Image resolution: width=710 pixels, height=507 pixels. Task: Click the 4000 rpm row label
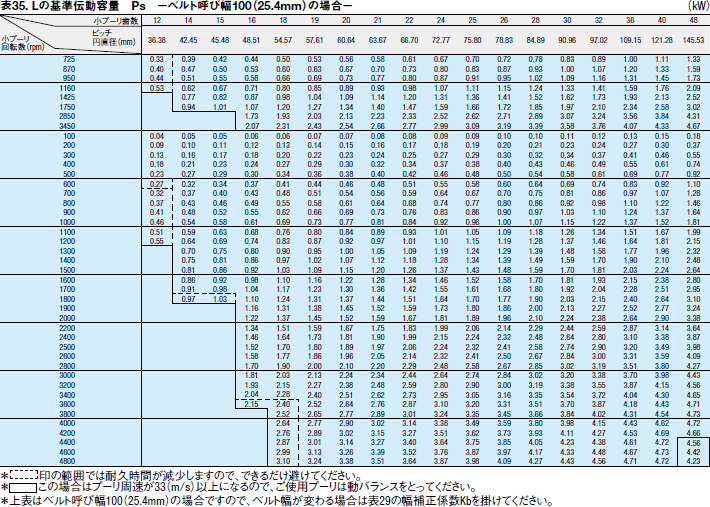[67, 424]
